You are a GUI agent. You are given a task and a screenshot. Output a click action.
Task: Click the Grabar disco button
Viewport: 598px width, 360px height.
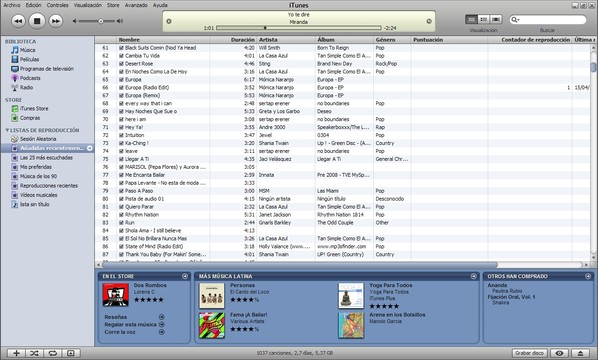[x=529, y=353]
